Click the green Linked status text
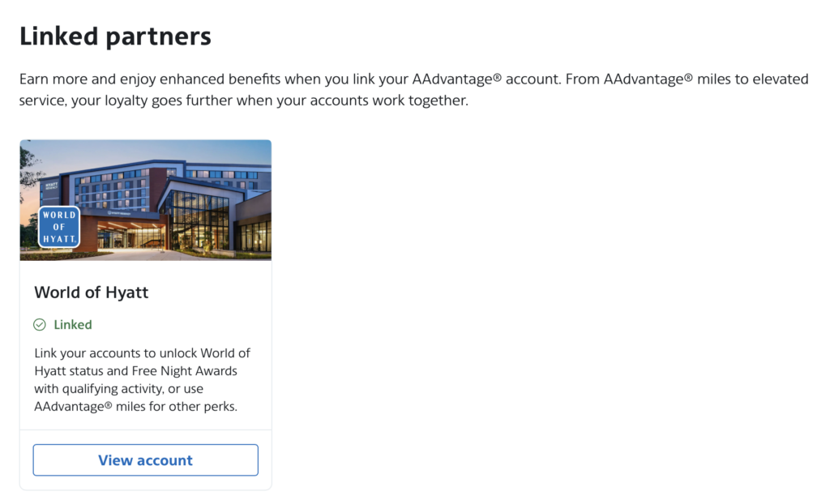Image resolution: width=830 pixels, height=504 pixels. (73, 325)
